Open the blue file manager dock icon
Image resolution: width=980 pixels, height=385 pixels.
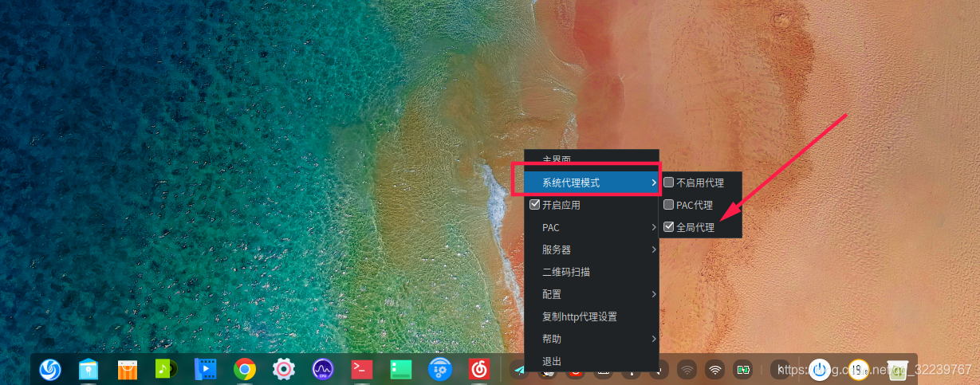click(89, 369)
